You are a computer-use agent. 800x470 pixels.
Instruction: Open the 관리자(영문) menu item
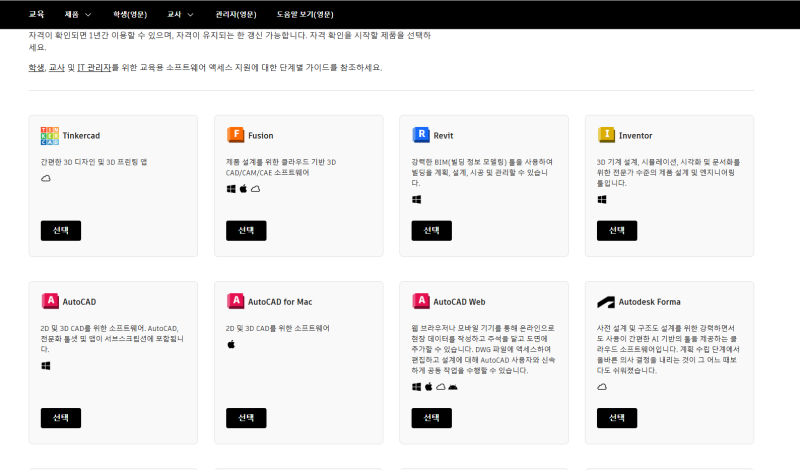[236, 14]
